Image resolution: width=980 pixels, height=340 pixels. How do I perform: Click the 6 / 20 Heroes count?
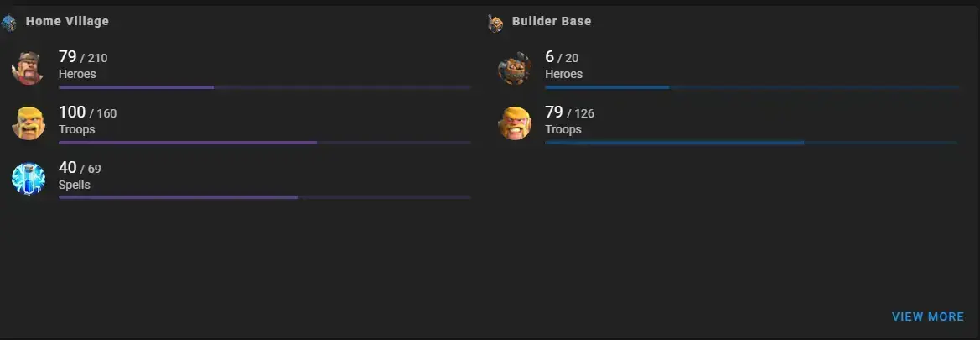click(x=562, y=58)
